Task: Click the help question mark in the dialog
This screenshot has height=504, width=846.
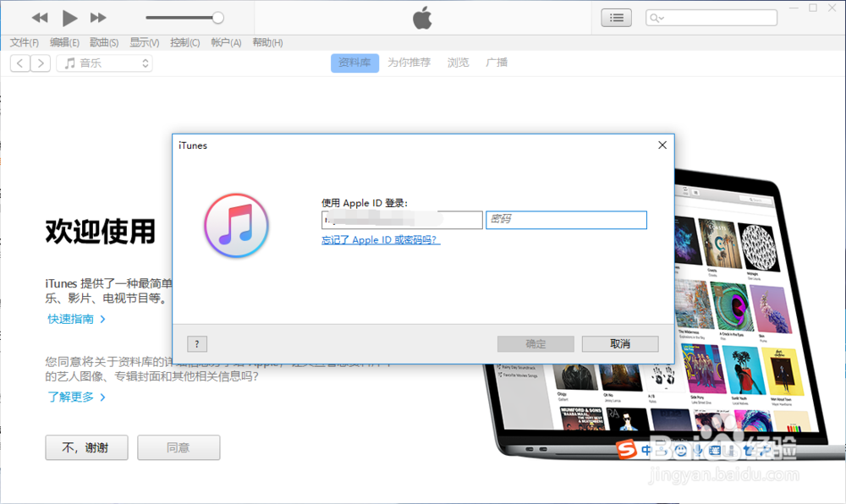Action: tap(197, 343)
